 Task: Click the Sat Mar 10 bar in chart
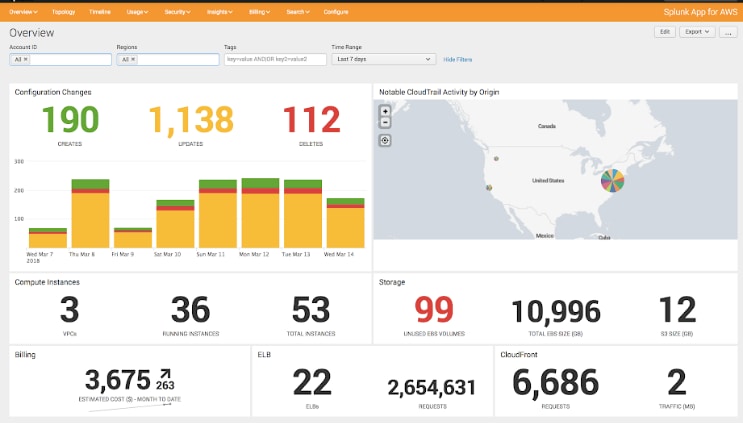coord(175,224)
